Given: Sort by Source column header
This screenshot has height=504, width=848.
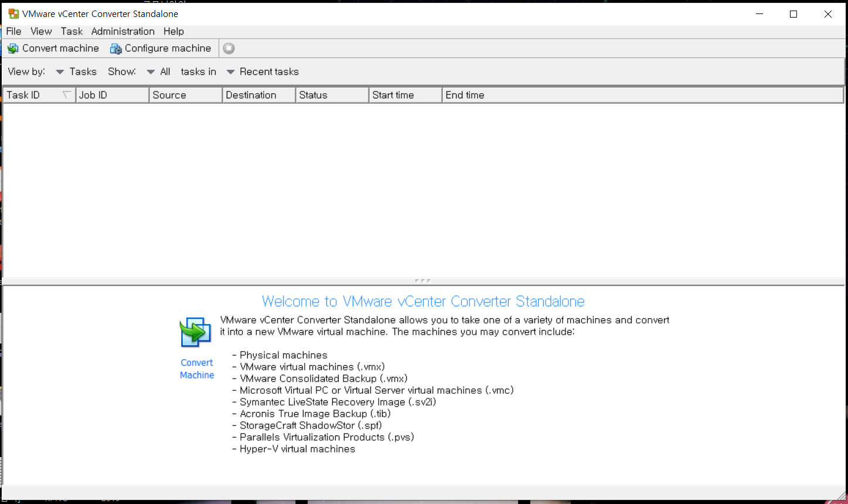Looking at the screenshot, I should [x=186, y=95].
